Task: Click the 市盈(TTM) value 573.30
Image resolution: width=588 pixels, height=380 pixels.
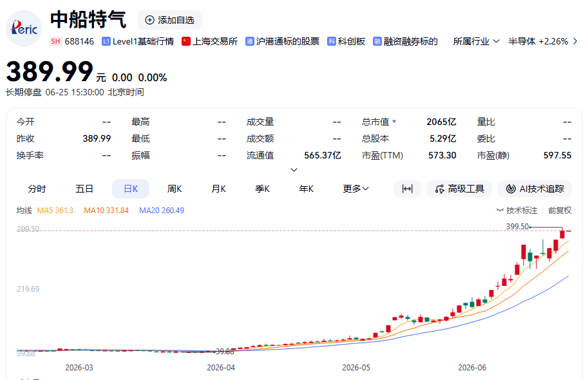Action: (x=442, y=155)
